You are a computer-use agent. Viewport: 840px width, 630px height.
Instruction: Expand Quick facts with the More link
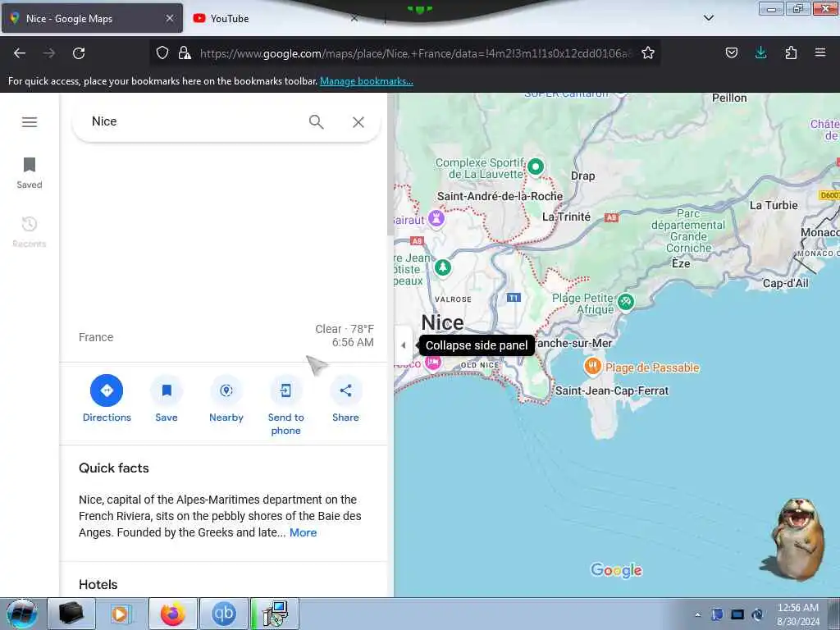(x=304, y=532)
